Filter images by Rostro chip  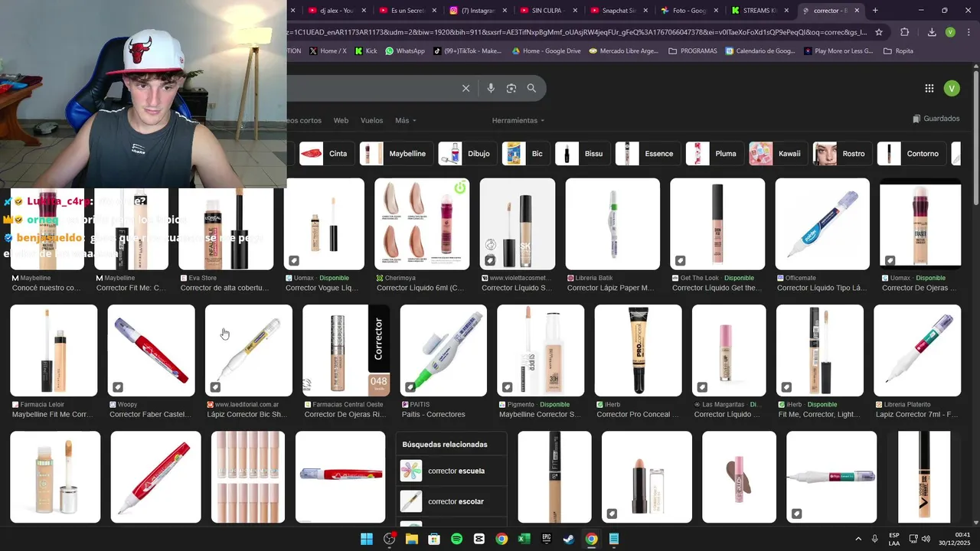842,154
